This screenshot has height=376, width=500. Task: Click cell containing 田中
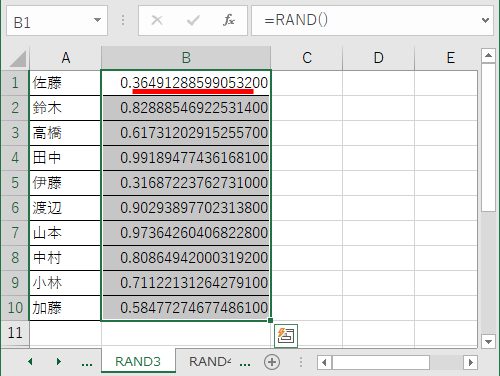pyautogui.click(x=65, y=158)
